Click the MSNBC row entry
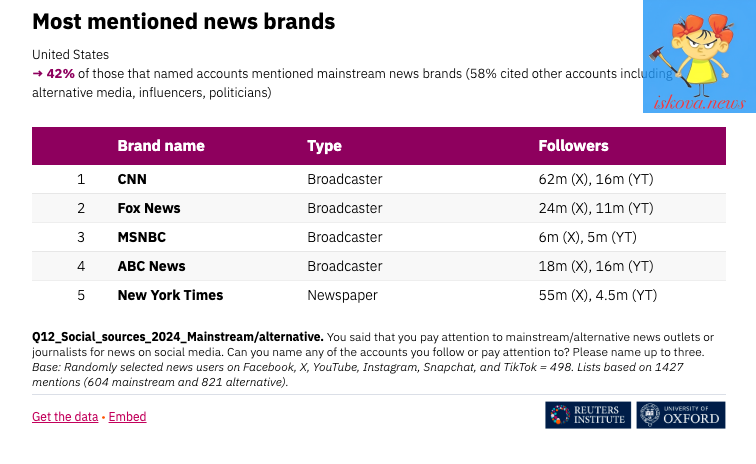756x464 pixels. point(378,237)
